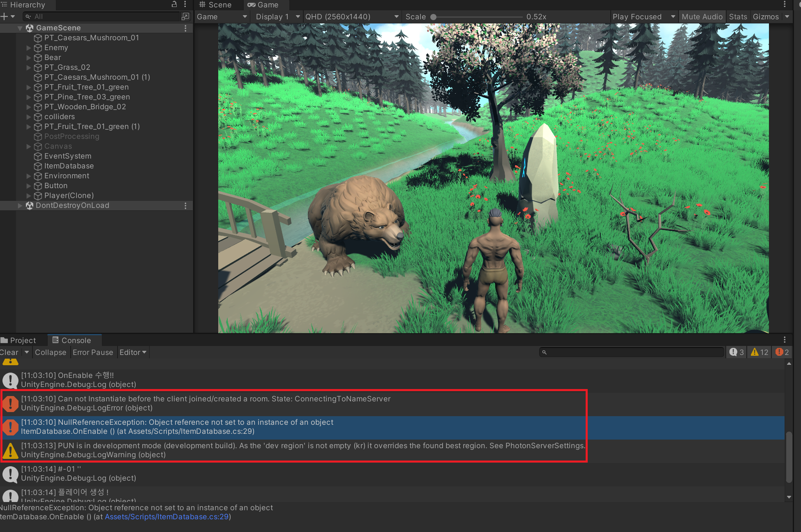This screenshot has width=801, height=532.
Task: Expand the Bear object in the Hierarchy
Action: [x=29, y=58]
